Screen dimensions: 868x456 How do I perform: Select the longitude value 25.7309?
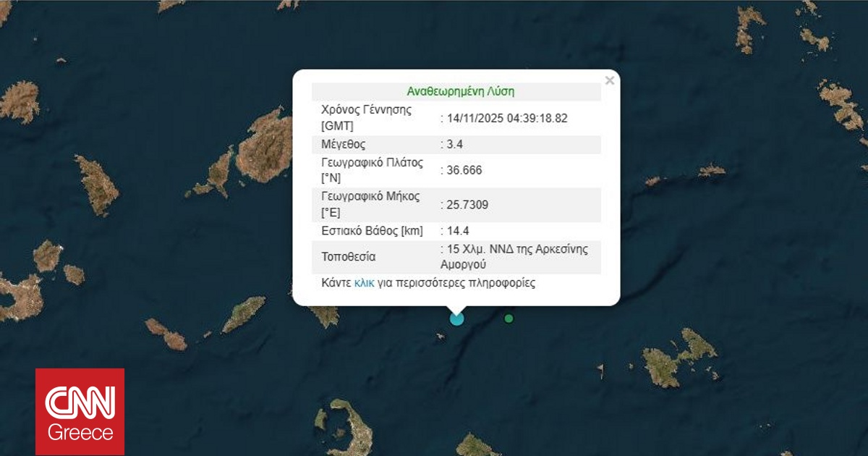tap(467, 205)
